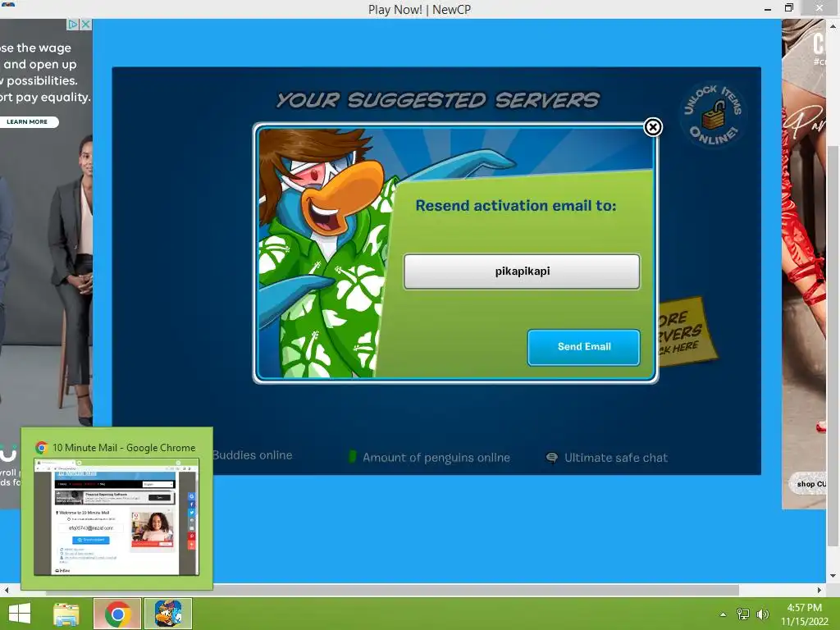Click the green penguins online indicator icon
The image size is (840, 630).
pyautogui.click(x=352, y=456)
